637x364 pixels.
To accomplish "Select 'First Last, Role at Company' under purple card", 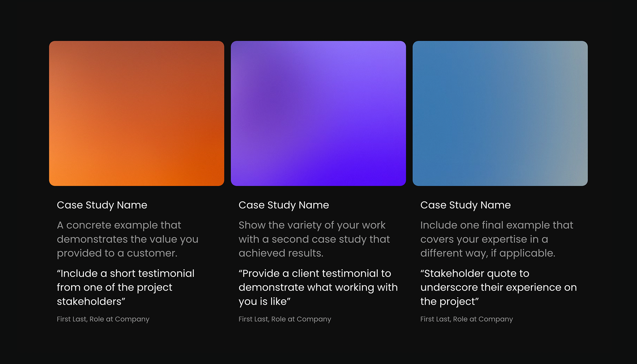I will [285, 319].
